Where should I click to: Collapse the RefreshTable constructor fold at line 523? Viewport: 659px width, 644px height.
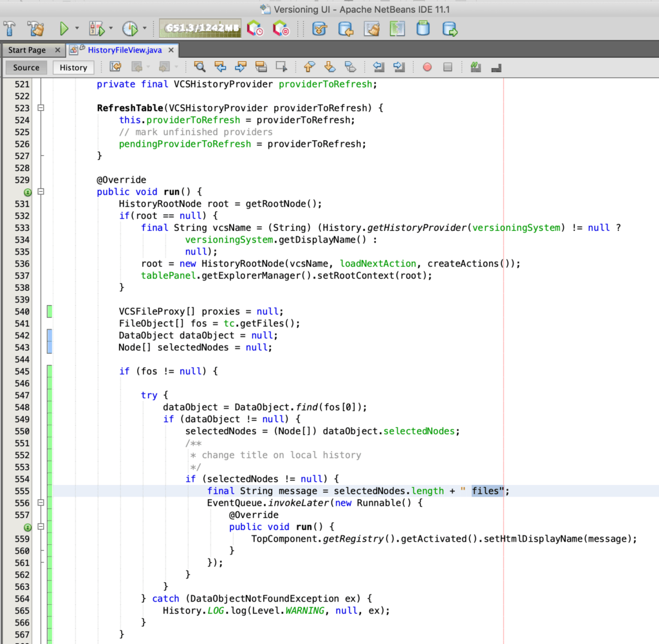(x=41, y=108)
